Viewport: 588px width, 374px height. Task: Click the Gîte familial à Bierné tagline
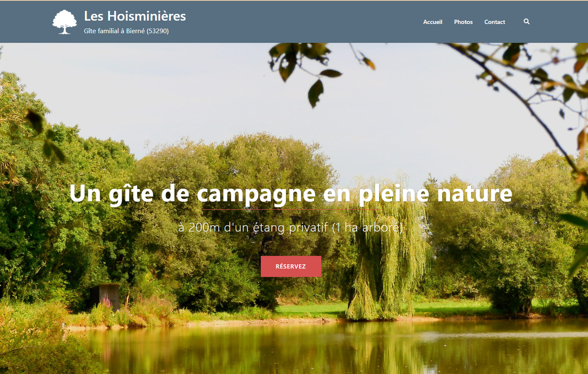[x=126, y=31]
